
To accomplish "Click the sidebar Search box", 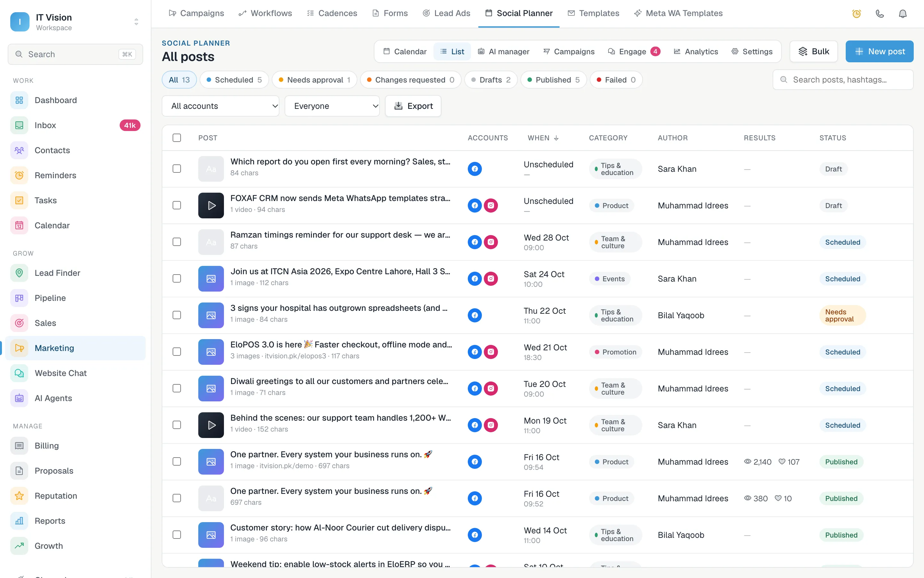I will pos(76,54).
